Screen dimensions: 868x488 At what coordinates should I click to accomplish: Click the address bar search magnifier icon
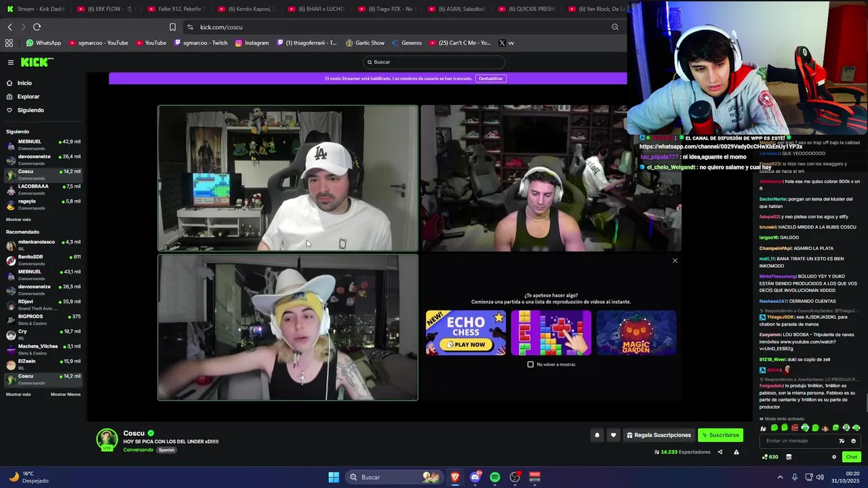tap(615, 27)
